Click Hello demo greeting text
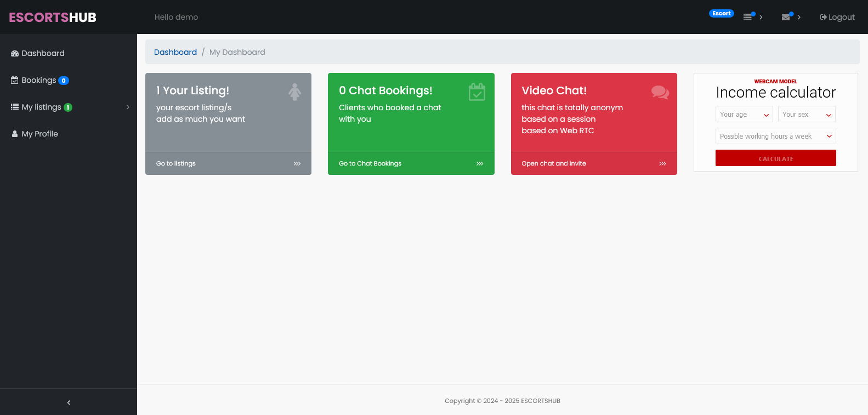Image resolution: width=868 pixels, height=415 pixels. click(x=177, y=17)
